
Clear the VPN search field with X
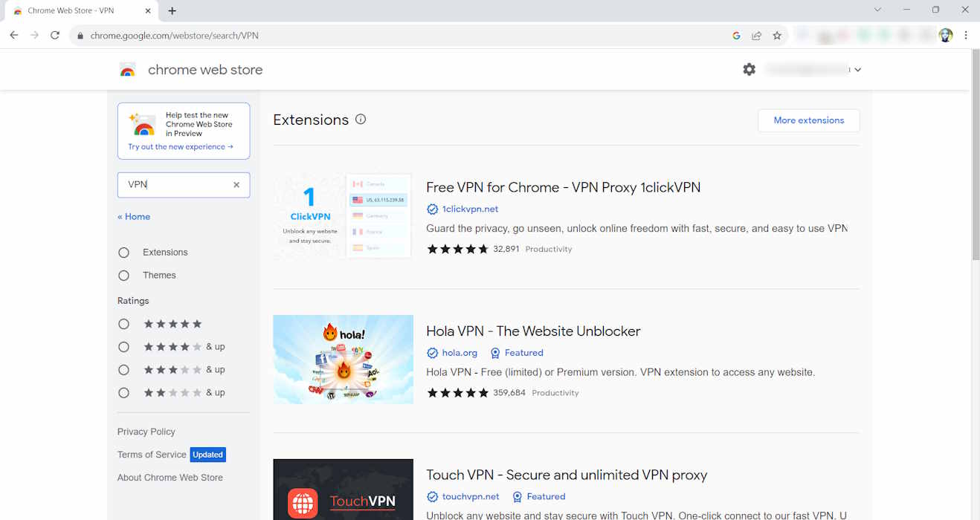click(x=236, y=185)
